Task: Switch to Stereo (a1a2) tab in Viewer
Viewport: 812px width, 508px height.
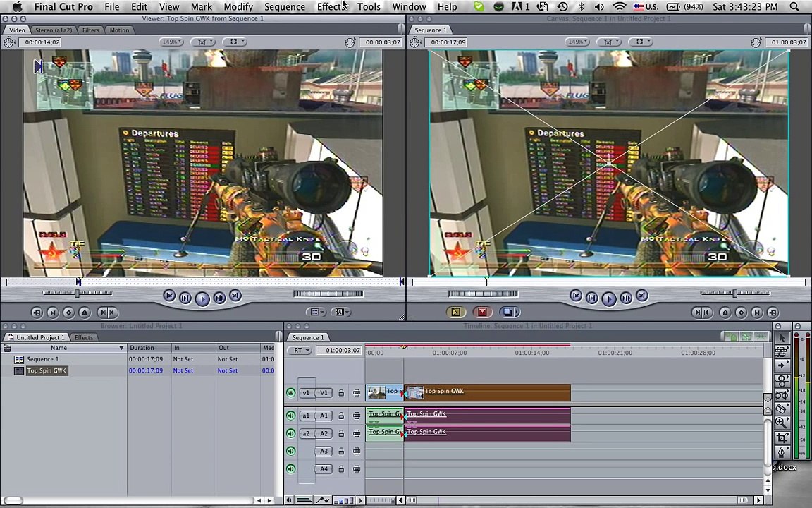Action: pyautogui.click(x=54, y=30)
